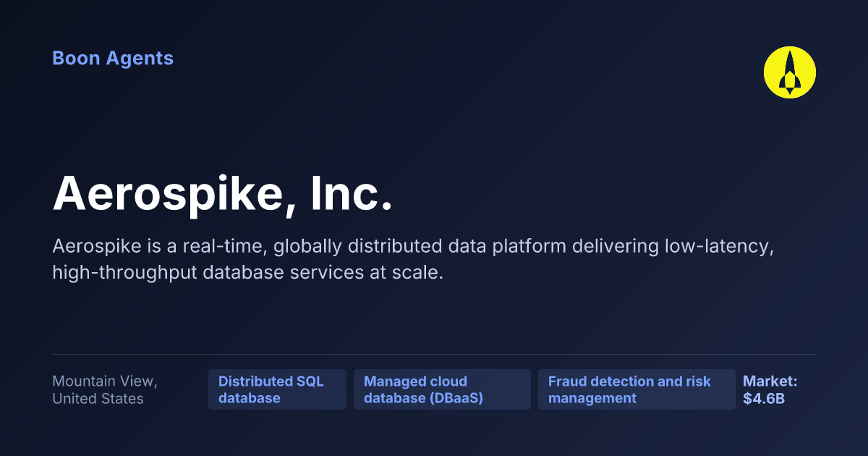868x456 pixels.
Task: Click the Managed cloud database (DBaaS) tag
Action: (442, 389)
